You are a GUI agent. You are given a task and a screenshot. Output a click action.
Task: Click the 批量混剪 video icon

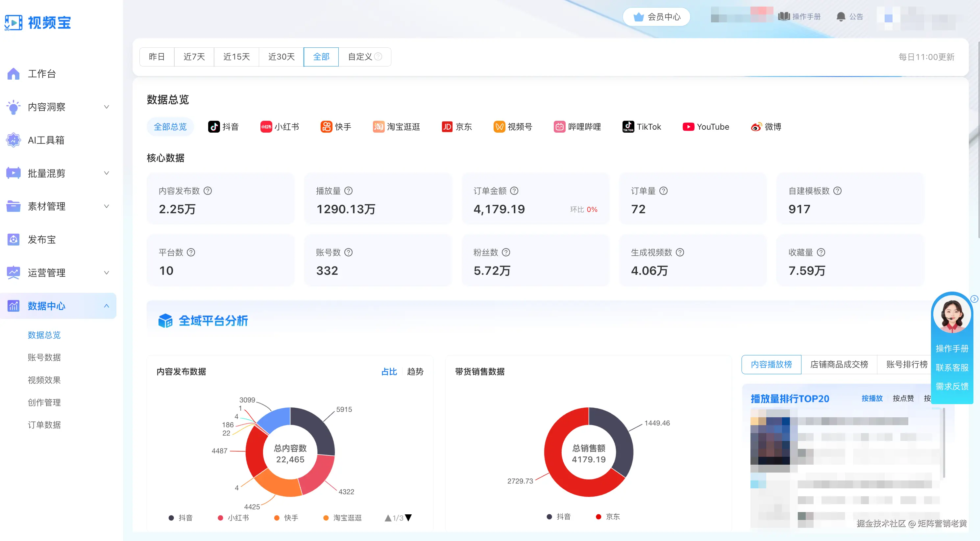click(x=13, y=173)
